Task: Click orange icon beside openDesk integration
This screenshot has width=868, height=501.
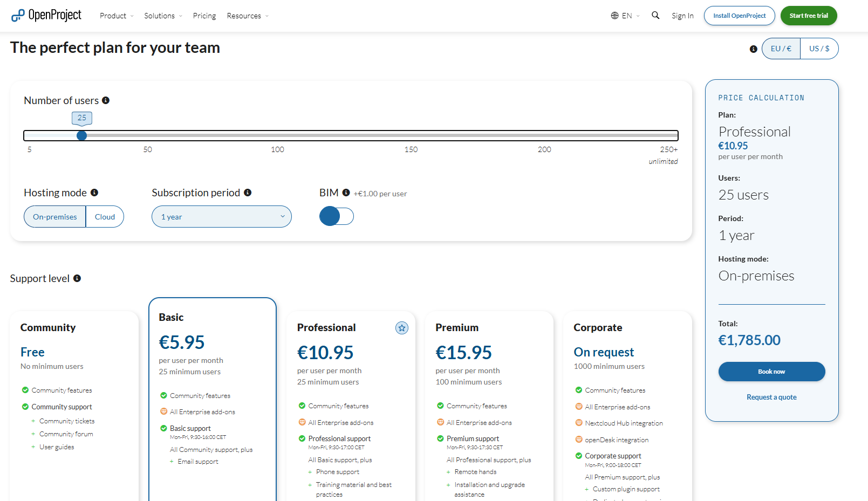Action: pyautogui.click(x=579, y=440)
